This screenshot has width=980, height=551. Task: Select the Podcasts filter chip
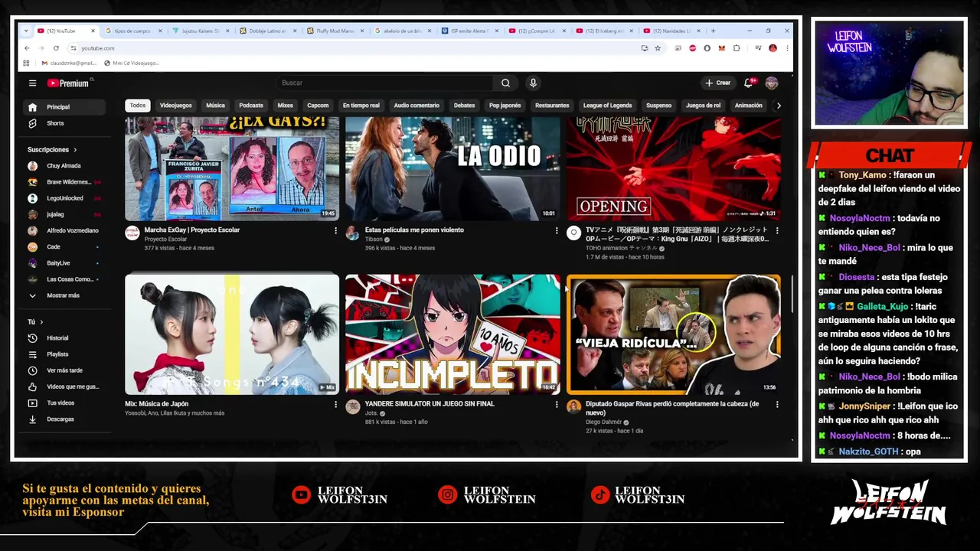[251, 106]
